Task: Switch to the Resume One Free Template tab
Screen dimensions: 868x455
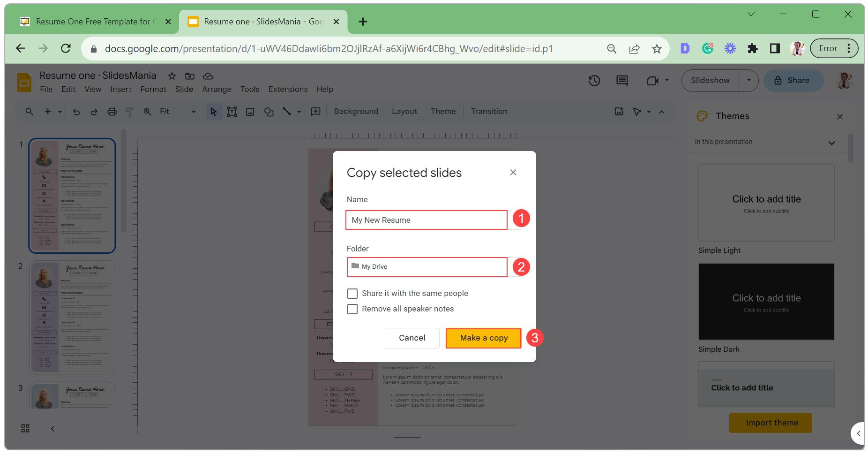Action: (x=93, y=22)
